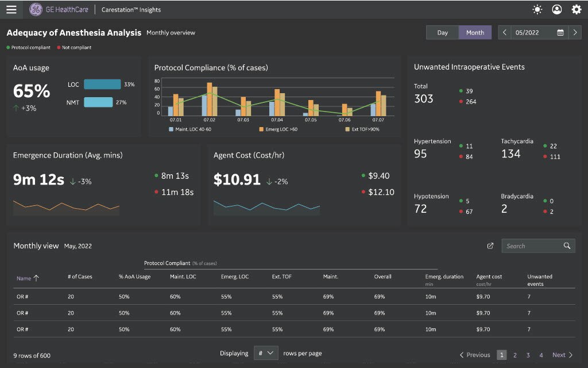Open calendar picker in date field
588x368 pixels.
point(560,33)
